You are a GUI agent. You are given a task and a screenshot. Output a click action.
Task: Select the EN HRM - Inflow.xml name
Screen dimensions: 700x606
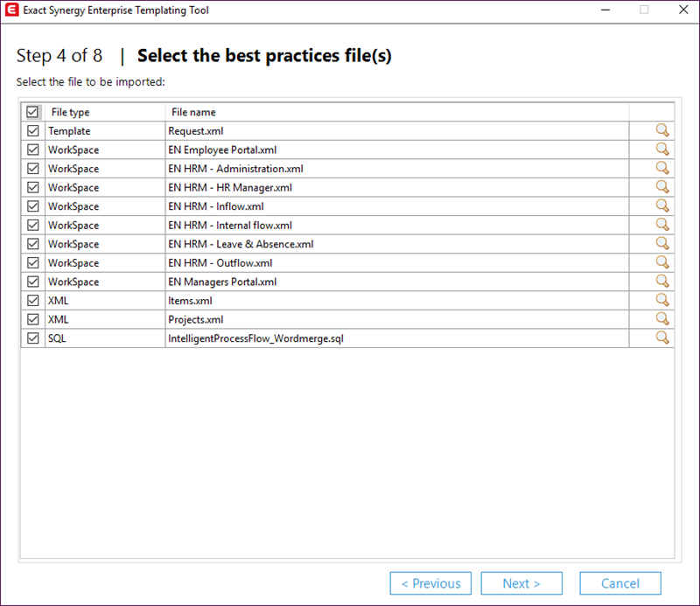[397, 206]
